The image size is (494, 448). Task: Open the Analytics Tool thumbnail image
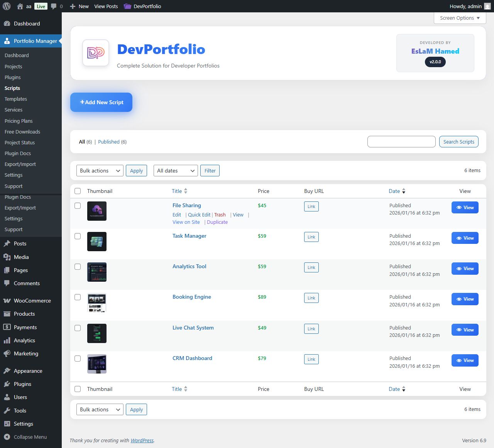pyautogui.click(x=97, y=272)
